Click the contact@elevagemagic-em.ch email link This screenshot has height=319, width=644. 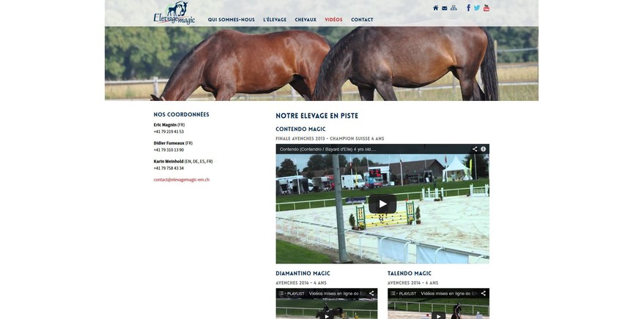pyautogui.click(x=182, y=179)
